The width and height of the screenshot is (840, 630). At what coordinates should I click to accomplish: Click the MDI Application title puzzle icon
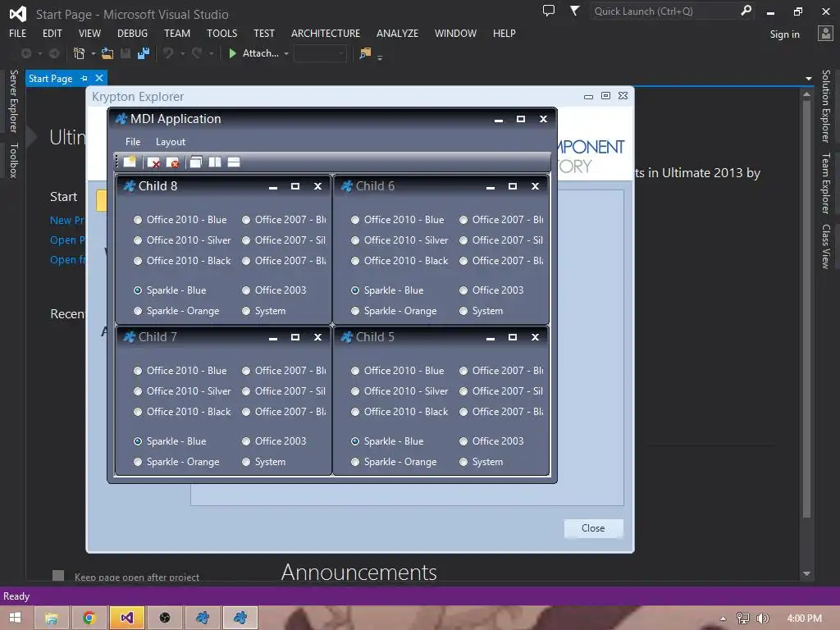click(121, 119)
